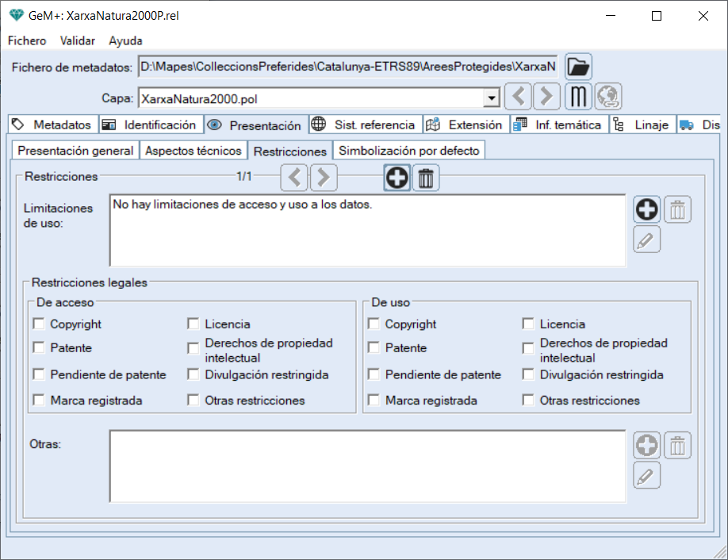728x560 pixels.
Task: Add a new restriction with the plus icon
Action: [x=397, y=178]
